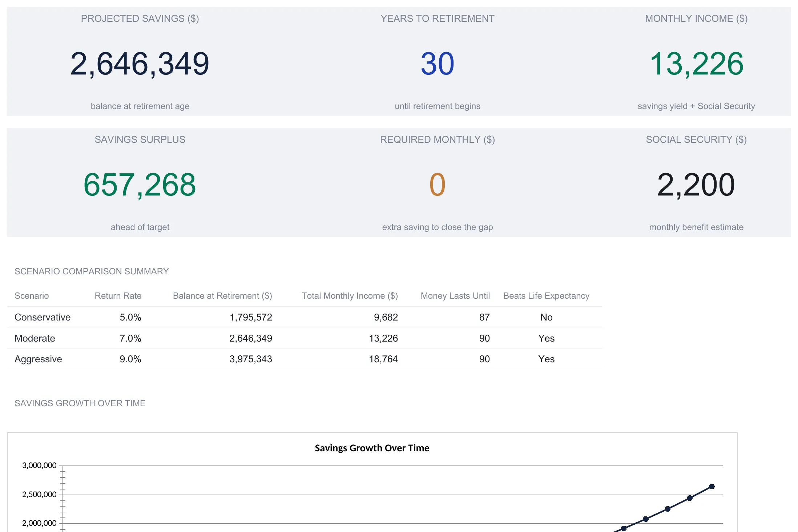This screenshot has height=532, width=798.
Task: Click SCENARIO COMPARISON SUMMARY section title
Action: 92,271
